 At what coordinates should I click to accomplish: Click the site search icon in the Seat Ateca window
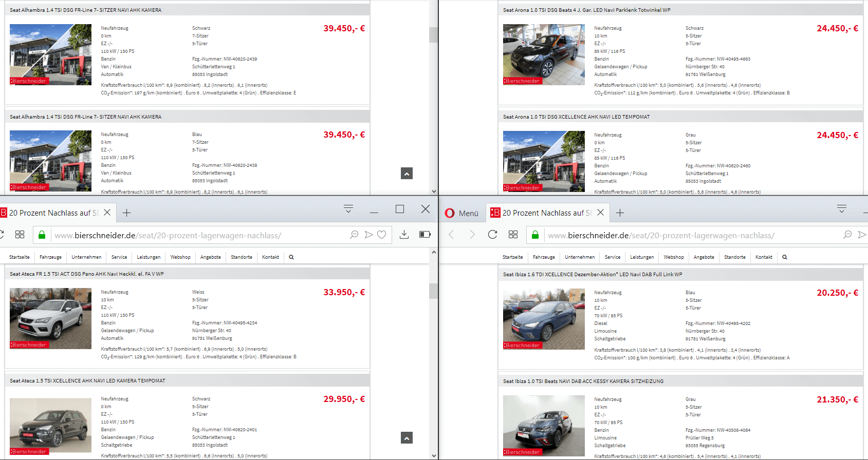tap(291, 257)
